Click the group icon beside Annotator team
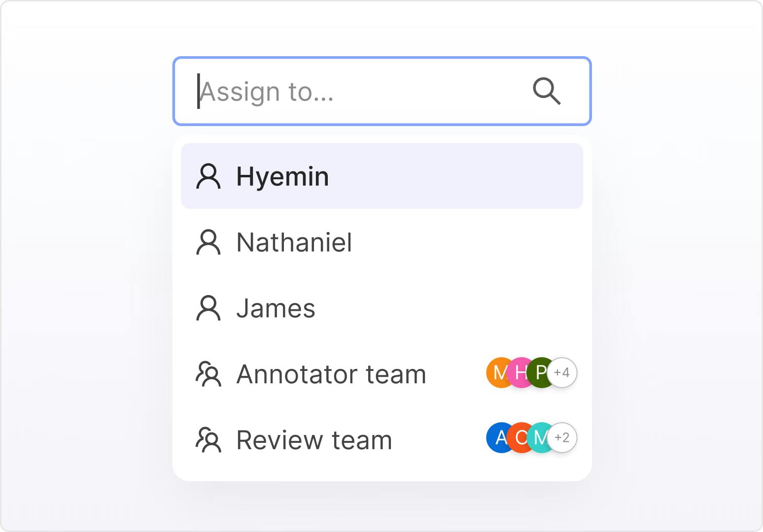The width and height of the screenshot is (763, 532). (208, 374)
